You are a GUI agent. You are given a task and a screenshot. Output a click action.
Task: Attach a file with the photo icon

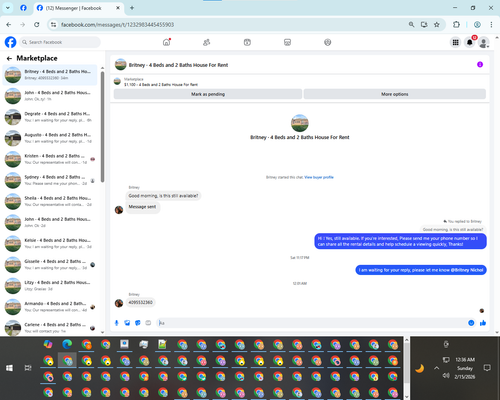coord(127,323)
